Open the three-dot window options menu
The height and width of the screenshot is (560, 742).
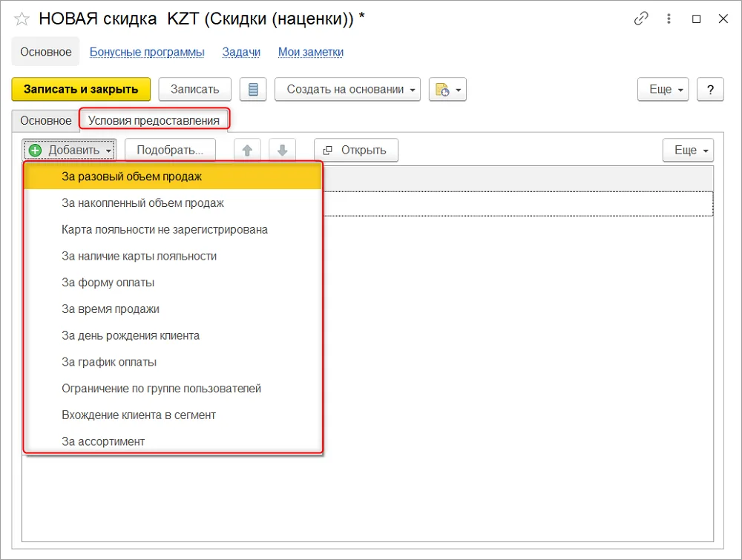[669, 19]
